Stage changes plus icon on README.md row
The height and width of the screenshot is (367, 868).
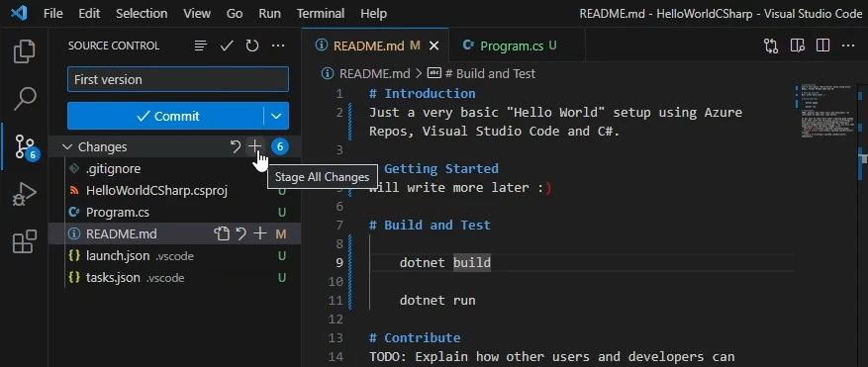259,234
